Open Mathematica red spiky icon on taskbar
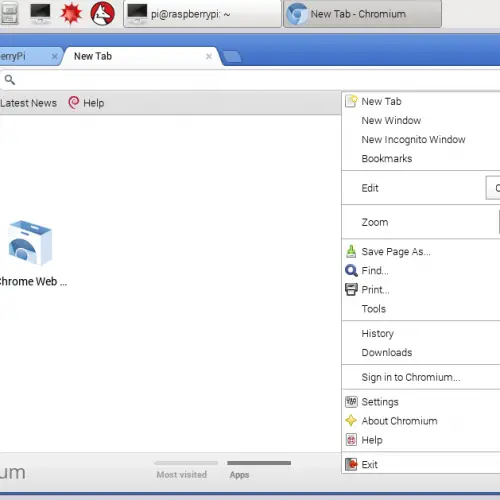 [x=71, y=14]
